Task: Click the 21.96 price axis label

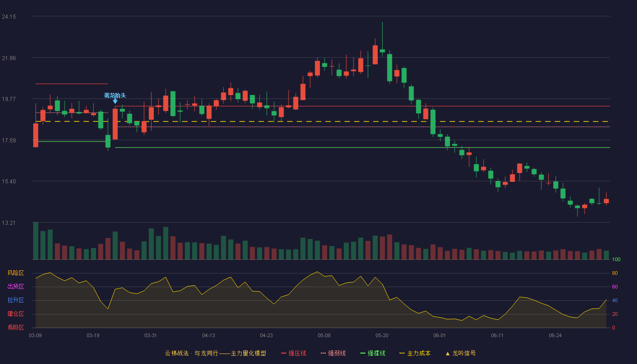Action: coord(9,58)
